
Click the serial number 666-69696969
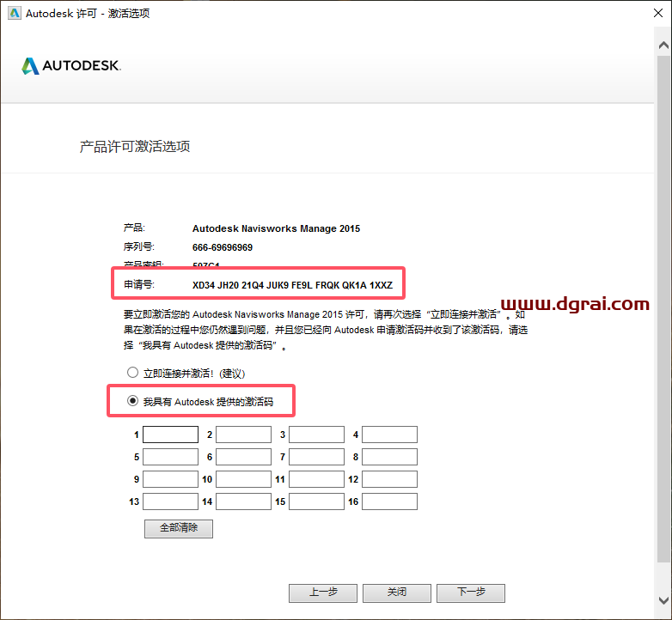[x=223, y=247]
